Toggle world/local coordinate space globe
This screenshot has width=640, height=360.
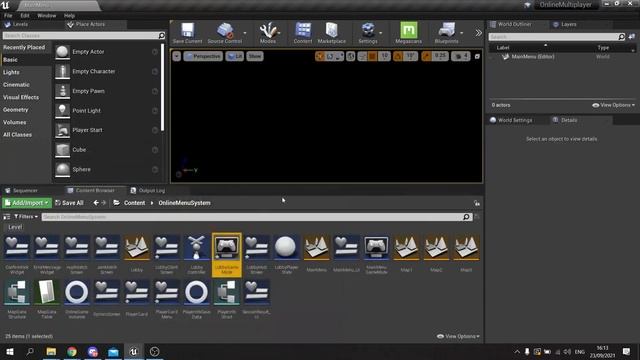(351, 56)
